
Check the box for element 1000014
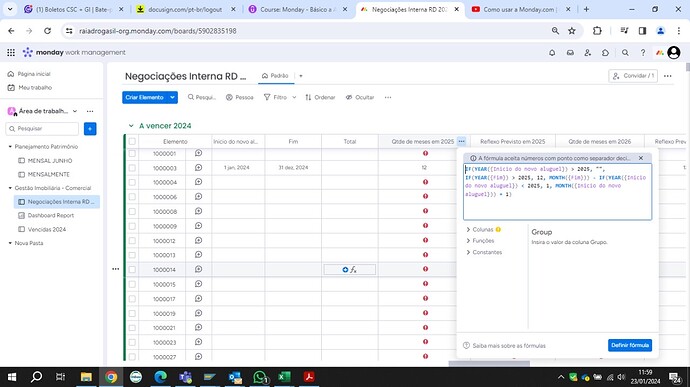coord(132,269)
